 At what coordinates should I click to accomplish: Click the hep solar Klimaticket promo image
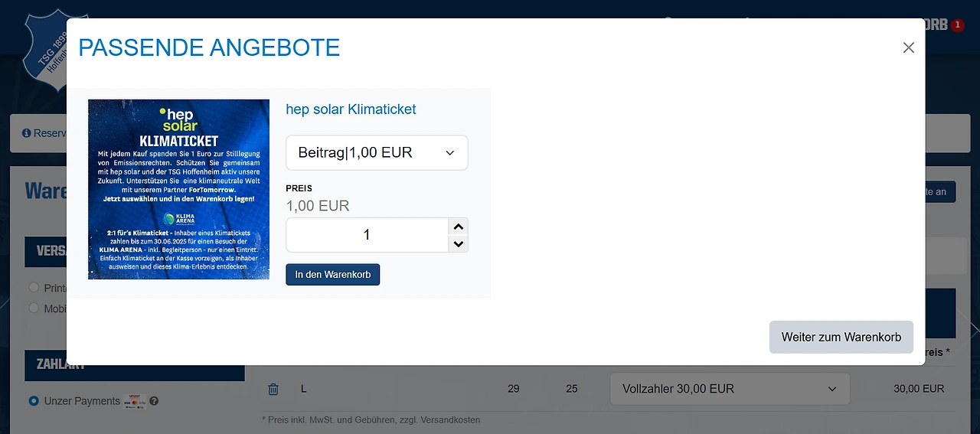[x=178, y=189]
